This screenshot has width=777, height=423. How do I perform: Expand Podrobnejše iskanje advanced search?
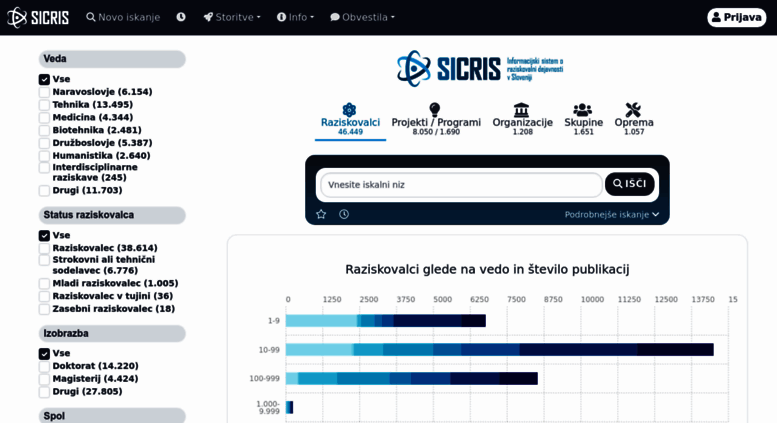coord(612,214)
